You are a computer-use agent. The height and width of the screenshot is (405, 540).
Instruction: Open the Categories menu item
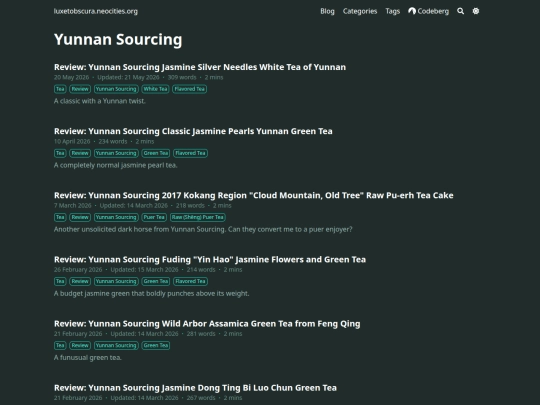[360, 11]
